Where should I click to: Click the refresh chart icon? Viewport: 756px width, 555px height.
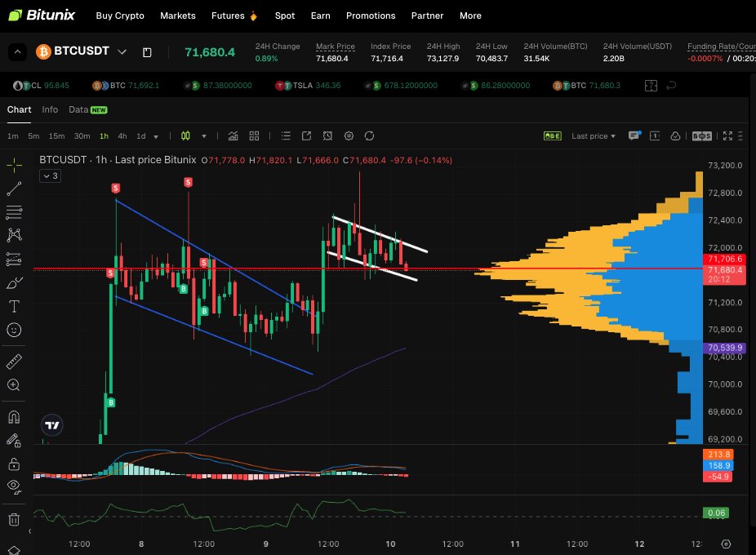pyautogui.click(x=369, y=136)
